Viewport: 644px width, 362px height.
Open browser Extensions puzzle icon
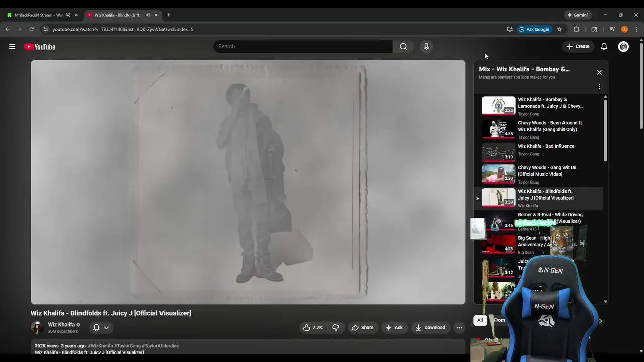click(577, 29)
